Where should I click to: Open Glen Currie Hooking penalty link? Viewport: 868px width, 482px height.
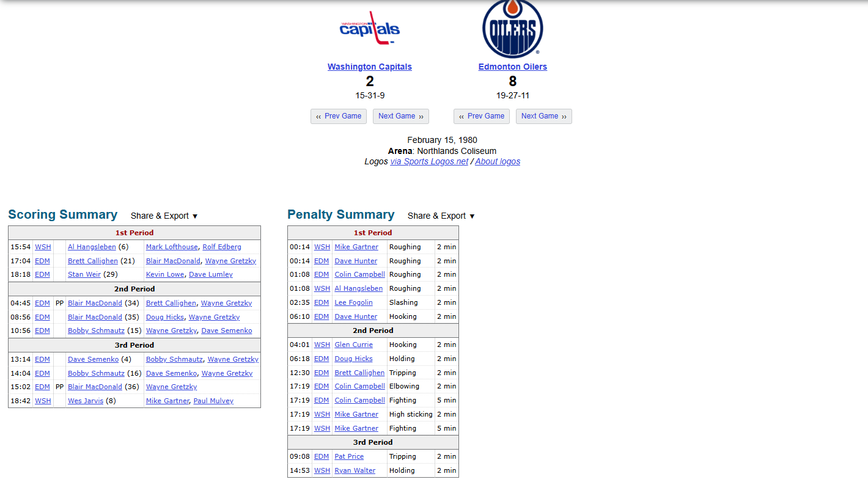tap(353, 345)
